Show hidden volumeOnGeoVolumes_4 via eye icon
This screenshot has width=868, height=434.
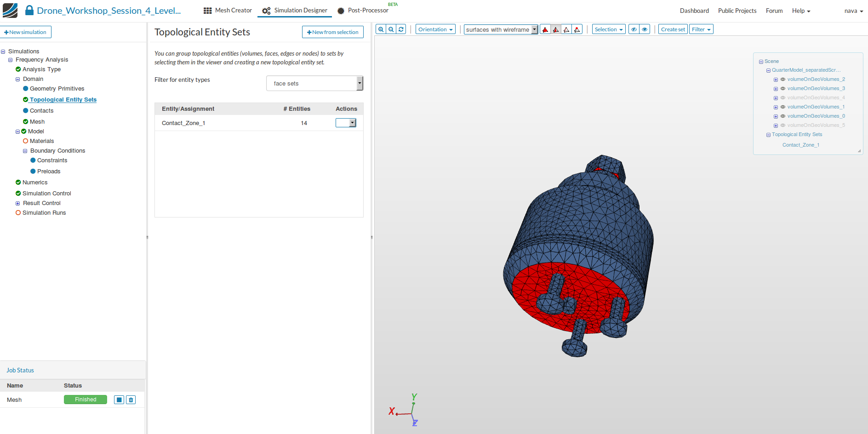(783, 98)
